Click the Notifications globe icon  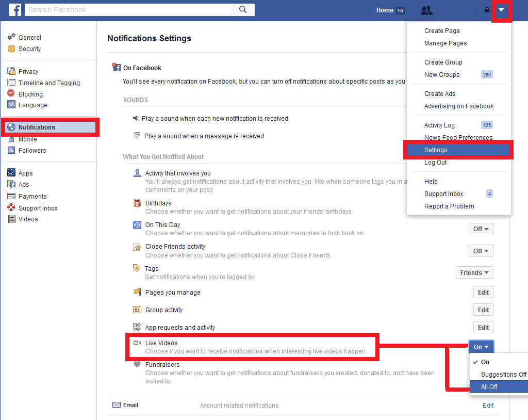[11, 127]
